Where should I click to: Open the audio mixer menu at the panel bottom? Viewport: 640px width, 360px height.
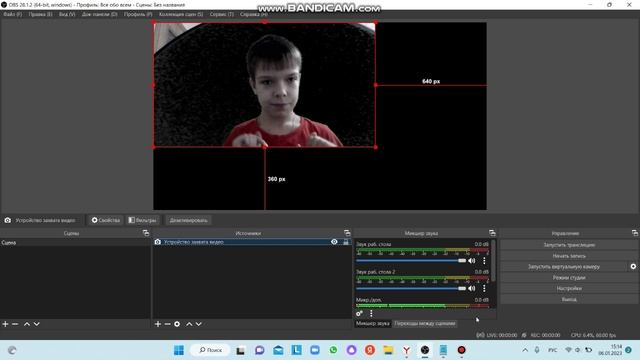(x=371, y=313)
